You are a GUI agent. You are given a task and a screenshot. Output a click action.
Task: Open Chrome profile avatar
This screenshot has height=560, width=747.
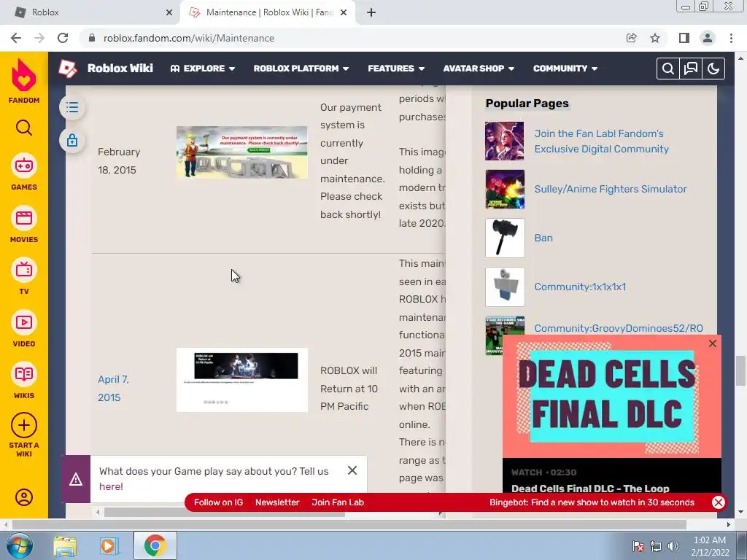(x=708, y=38)
